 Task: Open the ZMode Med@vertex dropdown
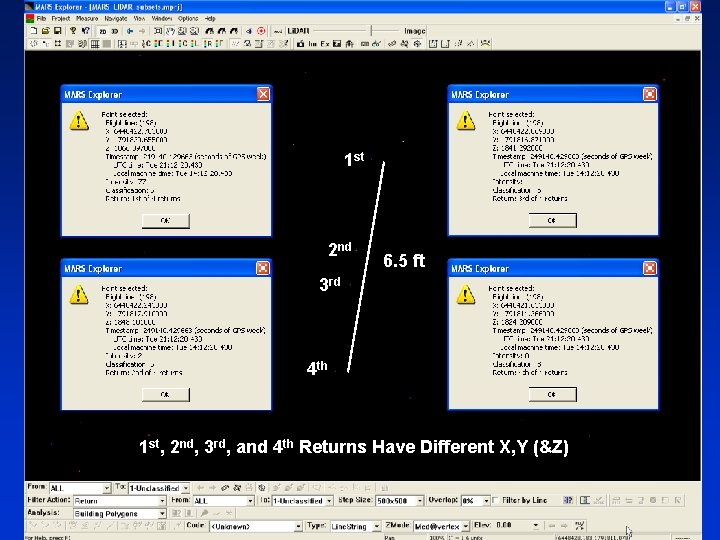[466, 526]
